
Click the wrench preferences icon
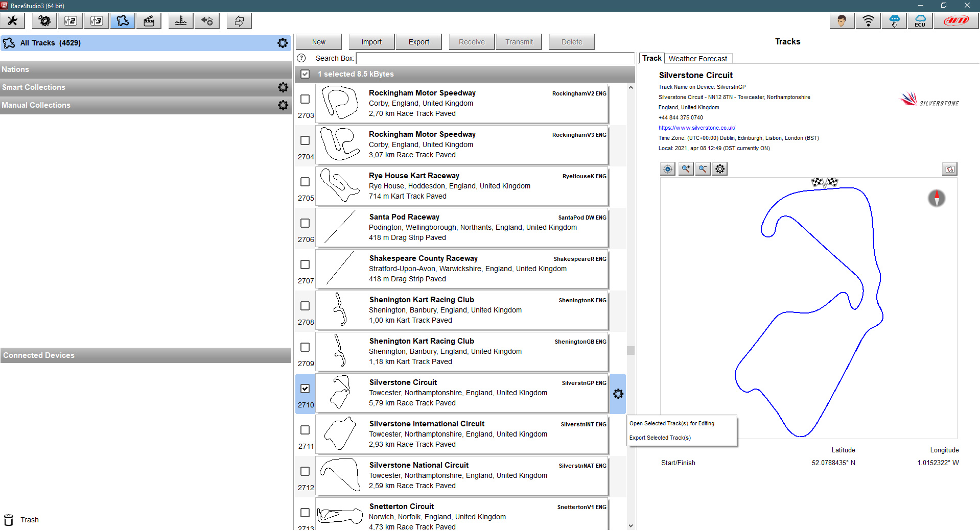pos(13,21)
